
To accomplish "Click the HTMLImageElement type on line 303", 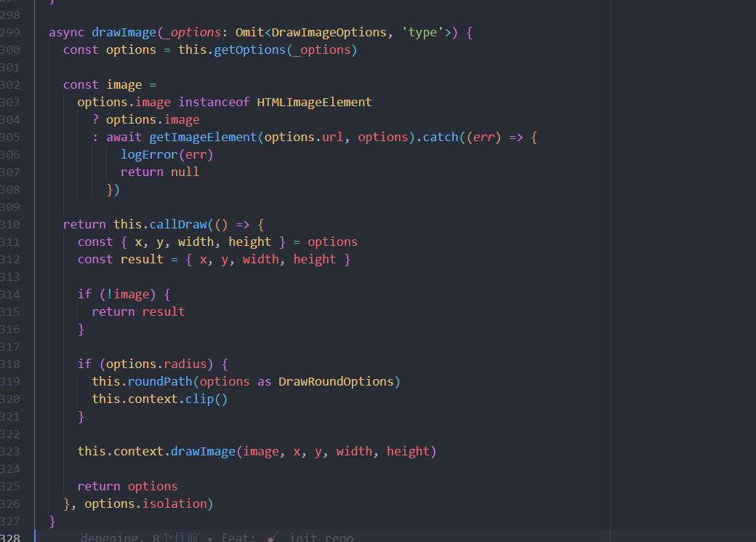I will (314, 102).
